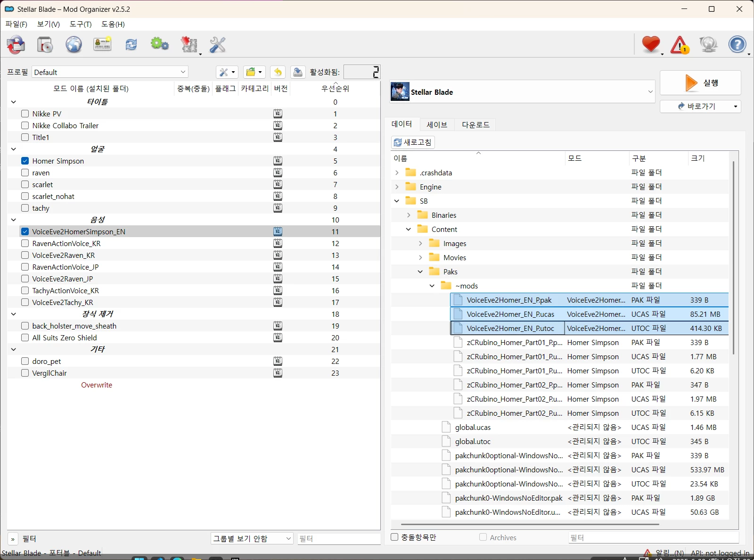
Task: Uncheck the Homer Simpson mod
Action: click(25, 161)
